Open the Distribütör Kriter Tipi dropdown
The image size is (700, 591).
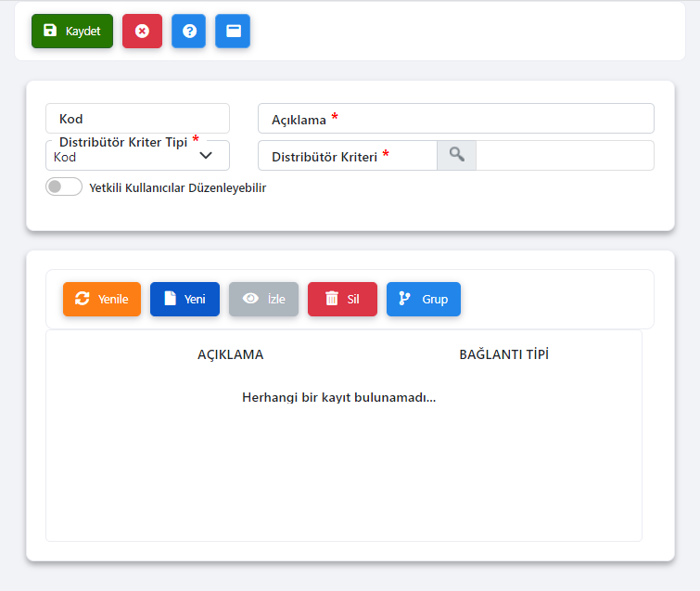[130, 156]
